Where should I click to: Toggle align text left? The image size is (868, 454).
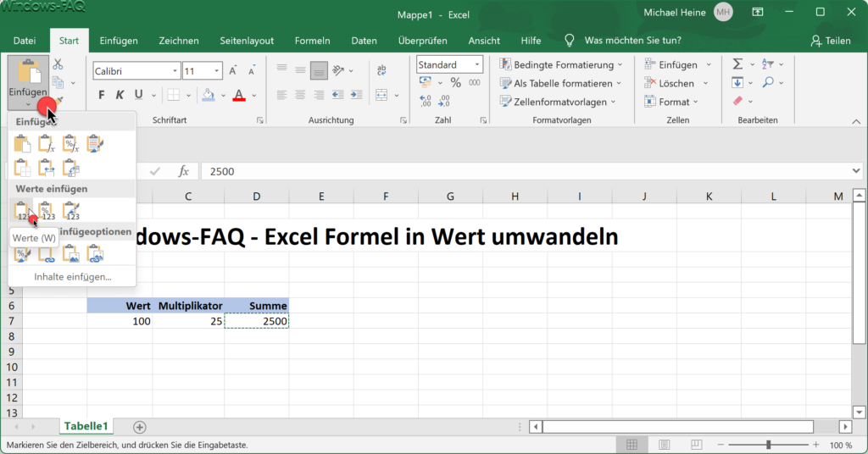pos(281,95)
